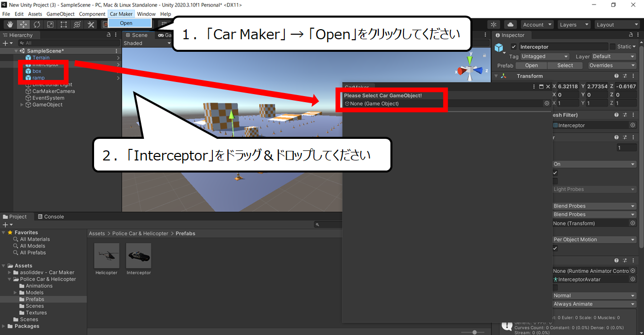This screenshot has height=335, width=644.
Task: Click the Assets breadcrumb
Action: pyautogui.click(x=97, y=233)
